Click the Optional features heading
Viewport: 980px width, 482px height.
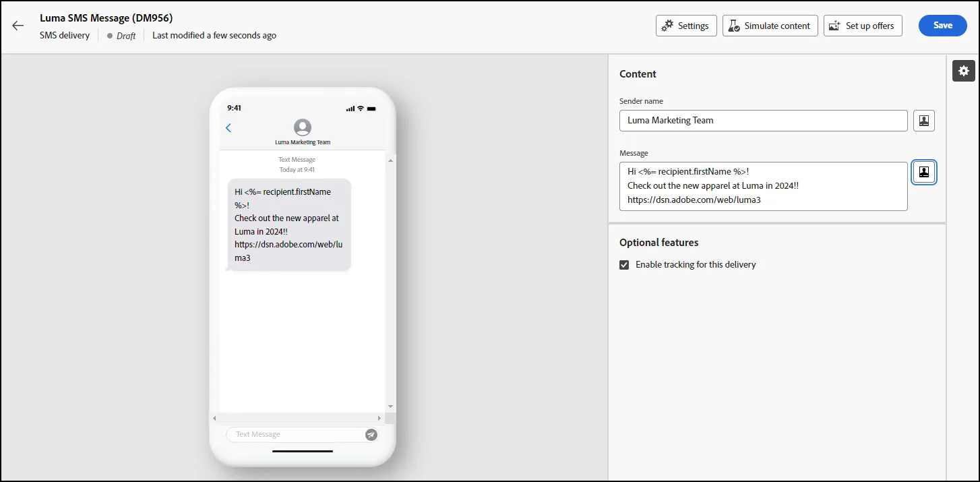pyautogui.click(x=659, y=243)
